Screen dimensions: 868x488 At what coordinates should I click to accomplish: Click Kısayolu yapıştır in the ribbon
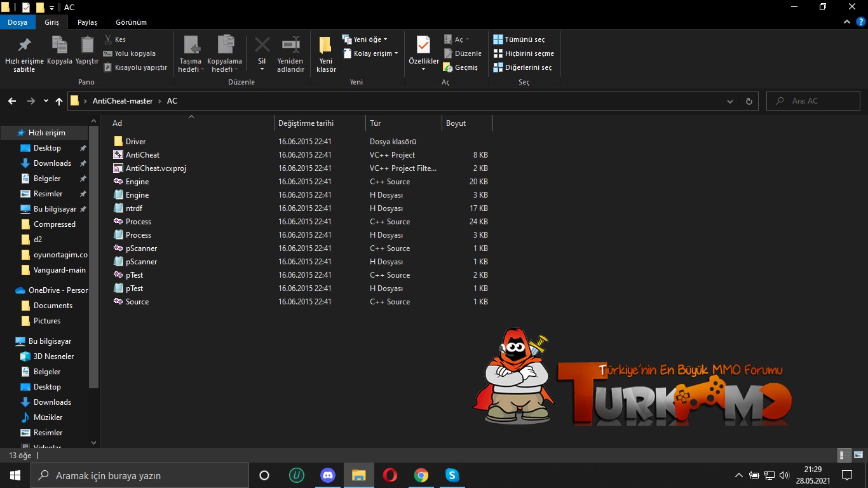[135, 67]
